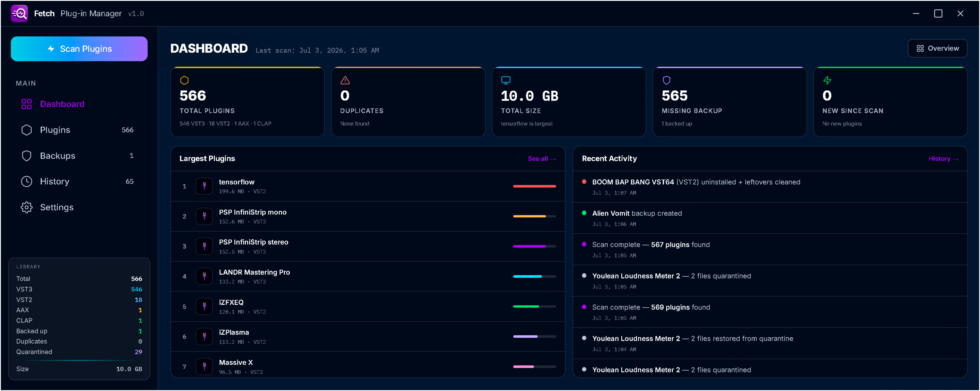Image resolution: width=980 pixels, height=391 pixels.
Task: Click the Massive X plugin icon
Action: (204, 366)
